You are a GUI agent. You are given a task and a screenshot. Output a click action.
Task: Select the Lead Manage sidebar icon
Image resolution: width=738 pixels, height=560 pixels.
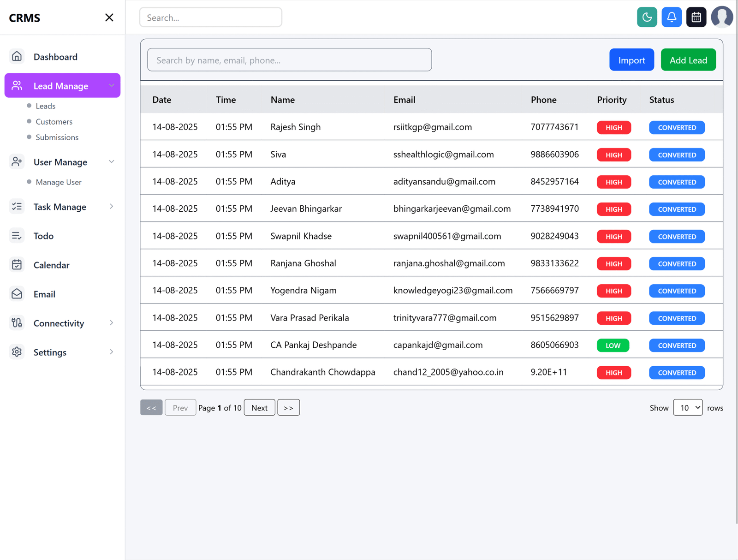(x=17, y=85)
